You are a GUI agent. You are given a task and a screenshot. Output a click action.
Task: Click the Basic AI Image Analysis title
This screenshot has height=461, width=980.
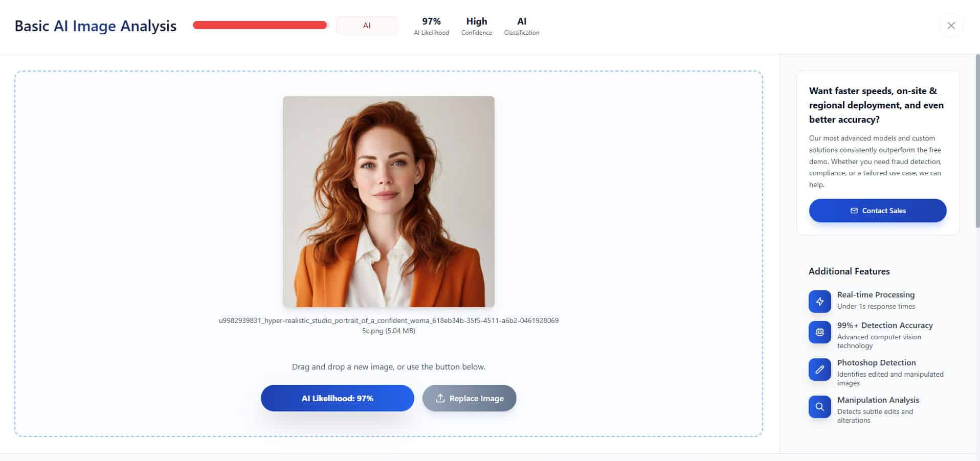[95, 26]
